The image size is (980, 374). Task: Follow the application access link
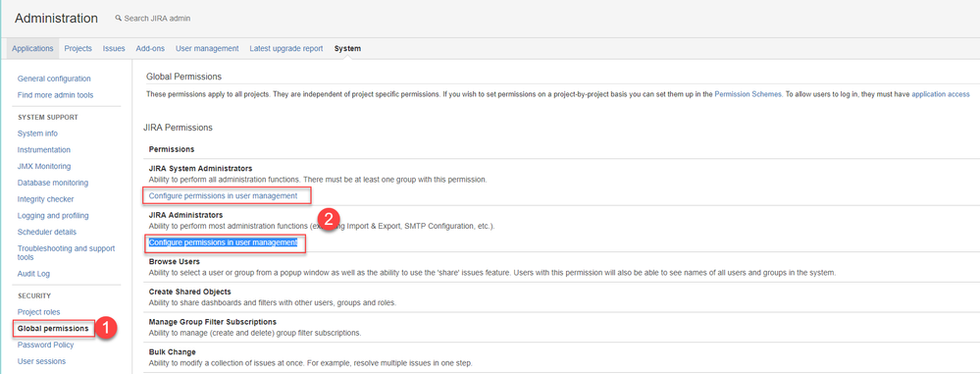point(941,94)
